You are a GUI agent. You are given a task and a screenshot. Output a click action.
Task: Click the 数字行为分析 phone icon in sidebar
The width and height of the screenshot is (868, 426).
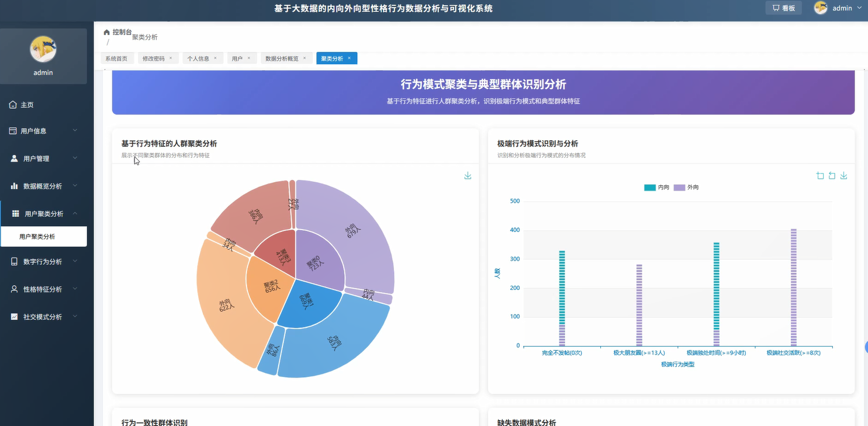pos(15,262)
